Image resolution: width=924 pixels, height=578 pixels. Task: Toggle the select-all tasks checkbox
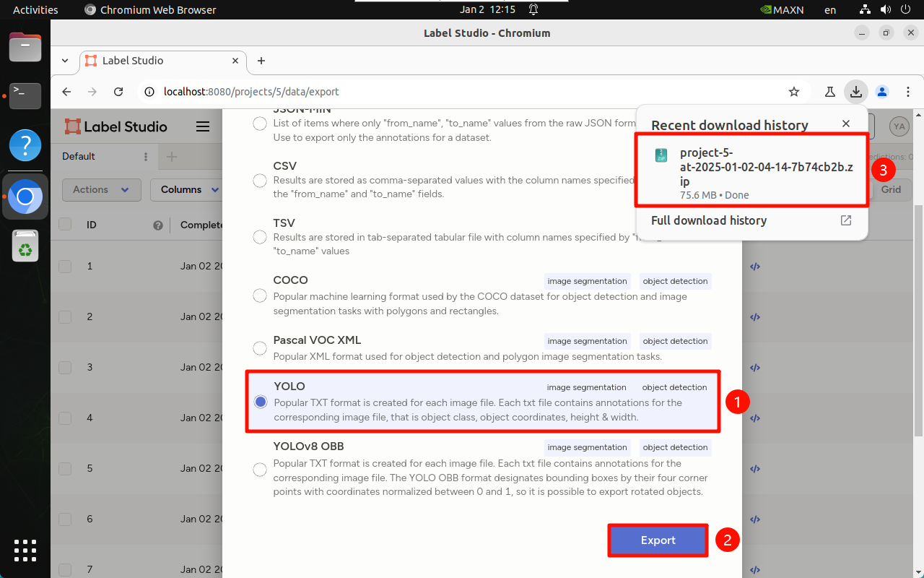tap(65, 224)
